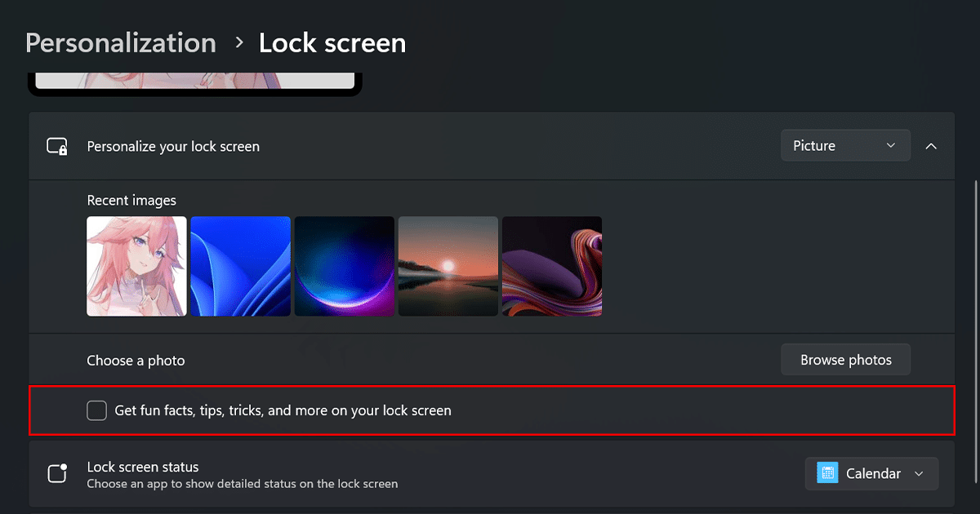Collapse the Personalize your lock screen section
Image resolution: width=980 pixels, height=514 pixels.
pos(931,146)
